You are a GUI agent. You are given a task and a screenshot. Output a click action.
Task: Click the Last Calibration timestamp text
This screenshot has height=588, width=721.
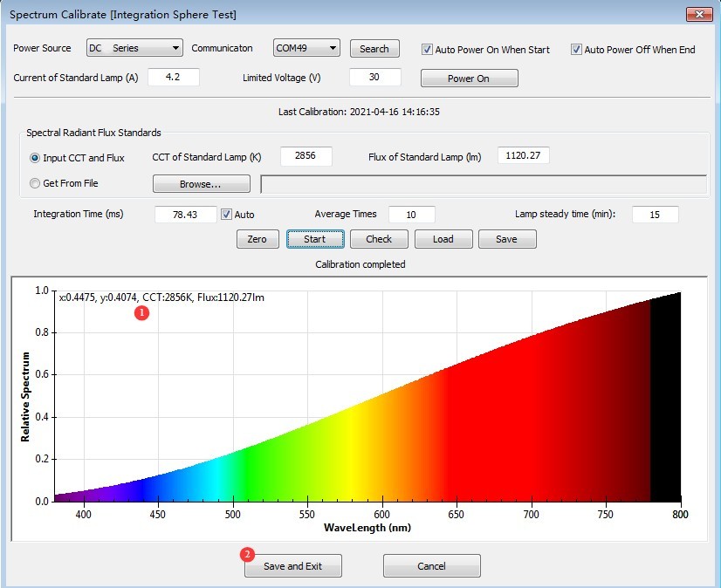[x=359, y=112]
